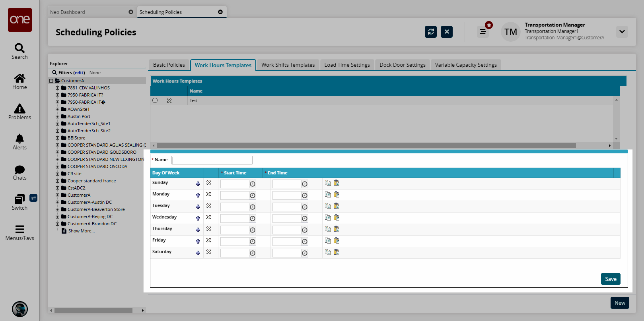Viewport: 644px width, 321px height.
Task: Expand the CR site folder
Action: 58,174
